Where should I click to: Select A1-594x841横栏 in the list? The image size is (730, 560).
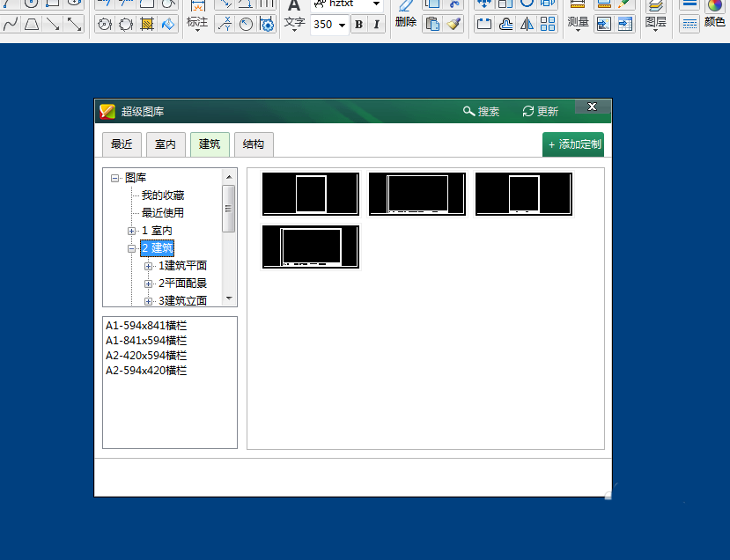coord(146,326)
